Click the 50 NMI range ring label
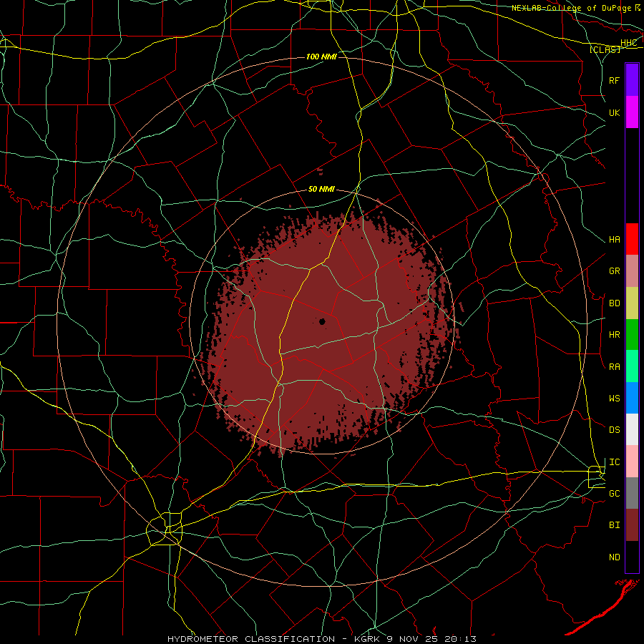Screen dimensions: 644x644 coord(321,189)
